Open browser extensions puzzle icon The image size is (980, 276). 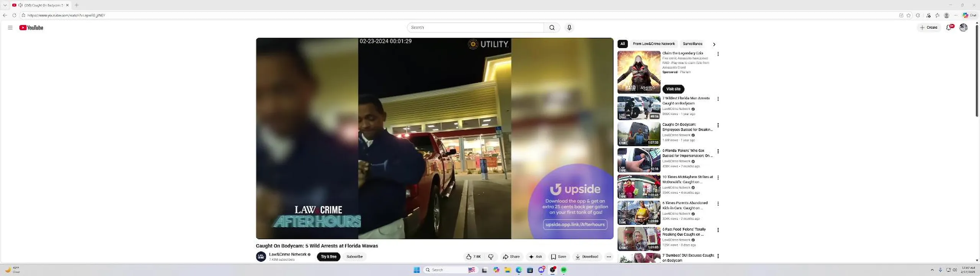pos(918,15)
